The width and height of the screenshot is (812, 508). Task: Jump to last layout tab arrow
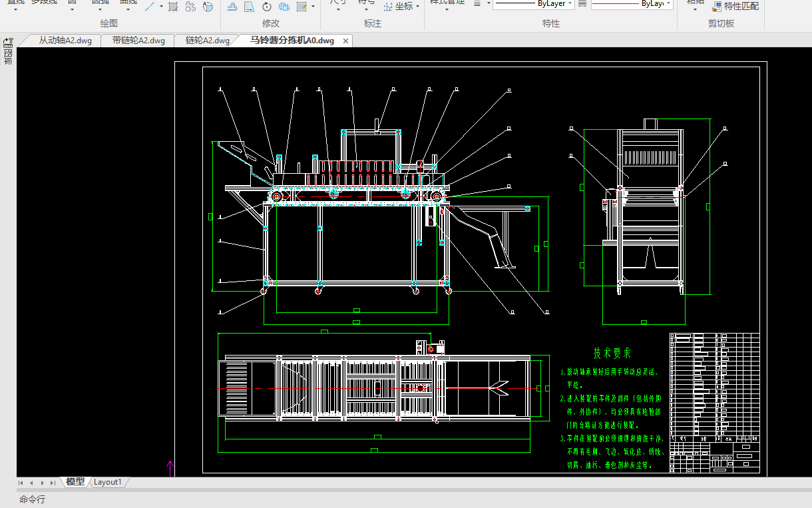[x=53, y=483]
